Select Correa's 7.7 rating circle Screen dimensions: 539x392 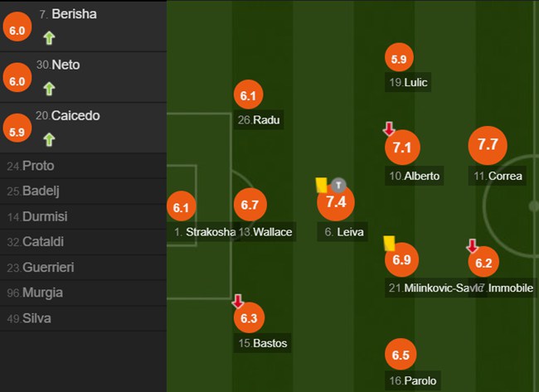point(488,145)
